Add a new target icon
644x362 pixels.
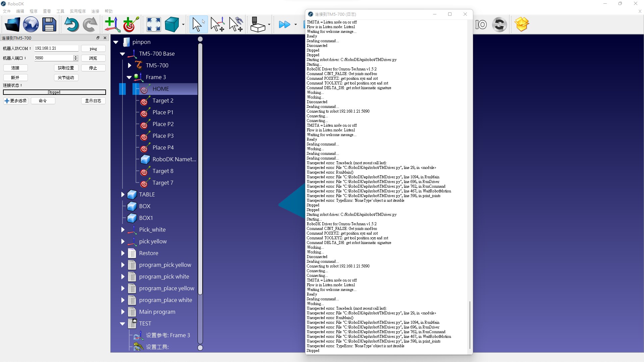point(131,24)
